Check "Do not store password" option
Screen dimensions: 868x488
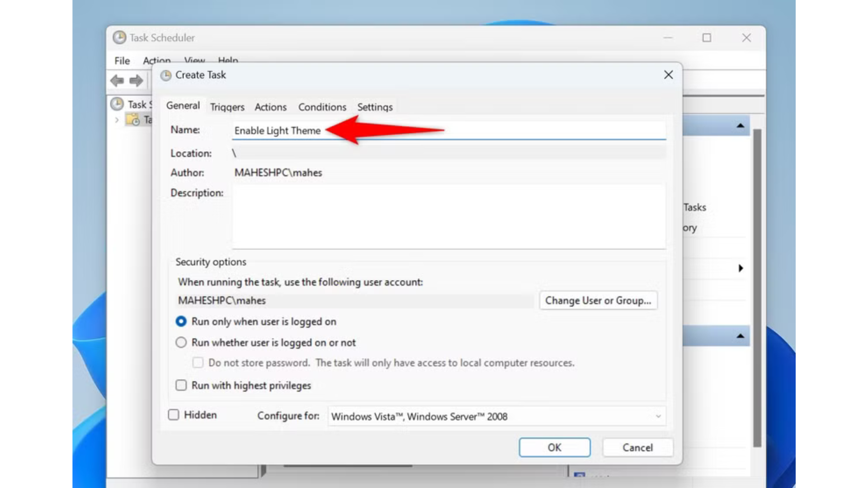[x=198, y=362]
